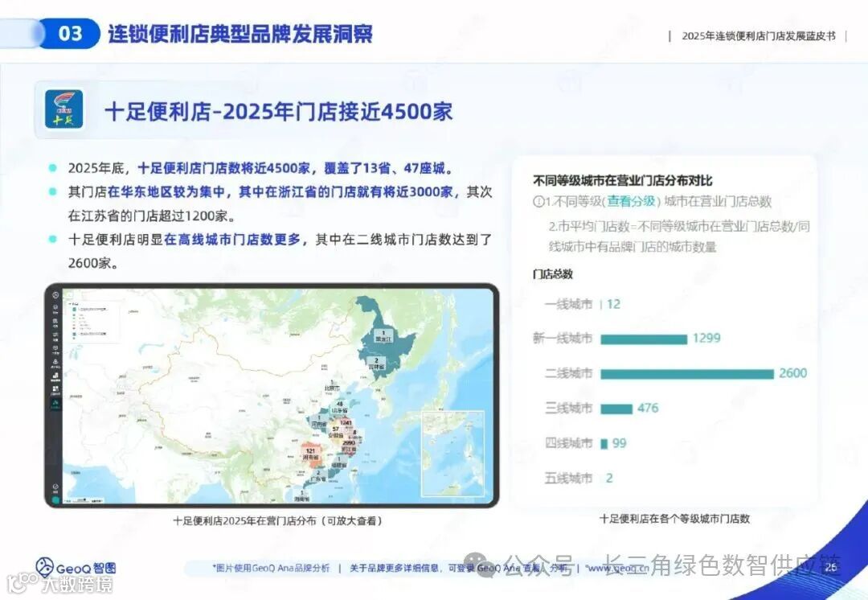Click the 五线城市 category label

point(568,478)
